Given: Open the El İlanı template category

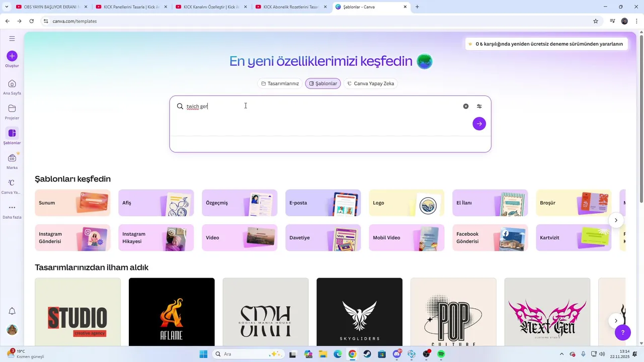Looking at the screenshot, I should point(490,203).
